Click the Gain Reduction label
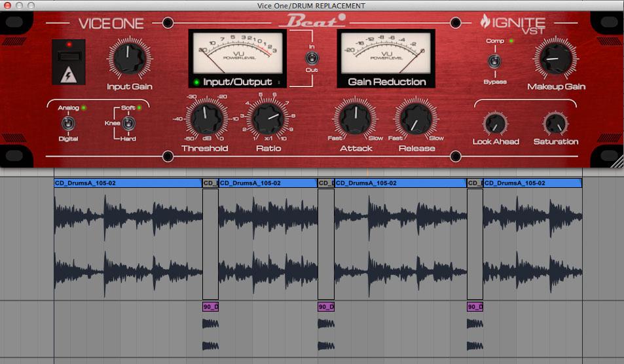The height and width of the screenshot is (364, 624). tap(387, 82)
